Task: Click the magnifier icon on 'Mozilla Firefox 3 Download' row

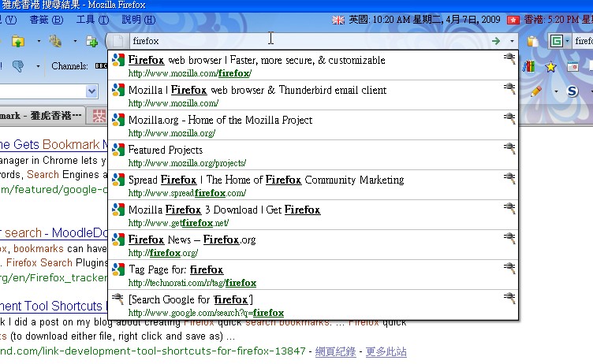Action: [x=509, y=208]
